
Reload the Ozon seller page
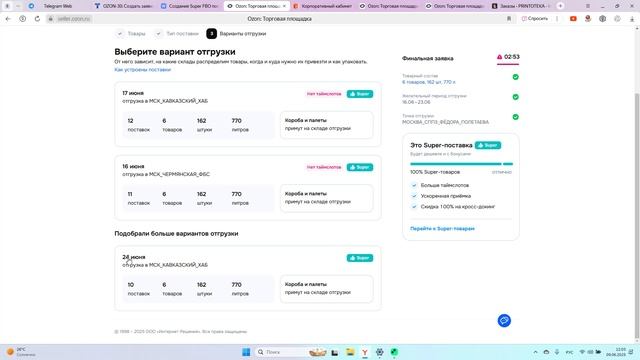[37, 19]
